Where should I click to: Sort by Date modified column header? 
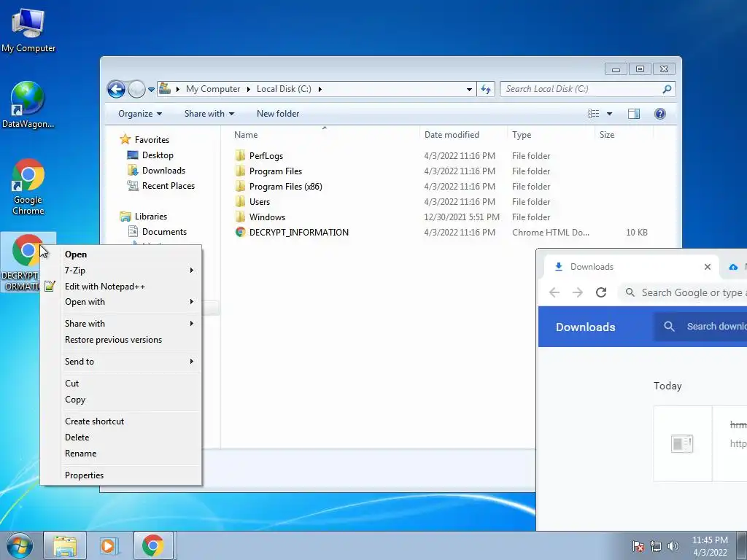pos(452,135)
